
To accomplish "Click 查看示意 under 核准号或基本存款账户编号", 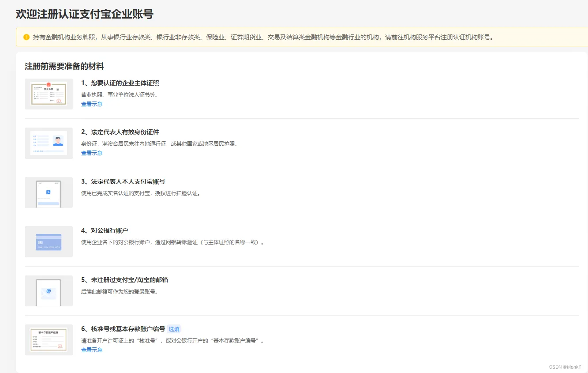I will click(x=92, y=350).
